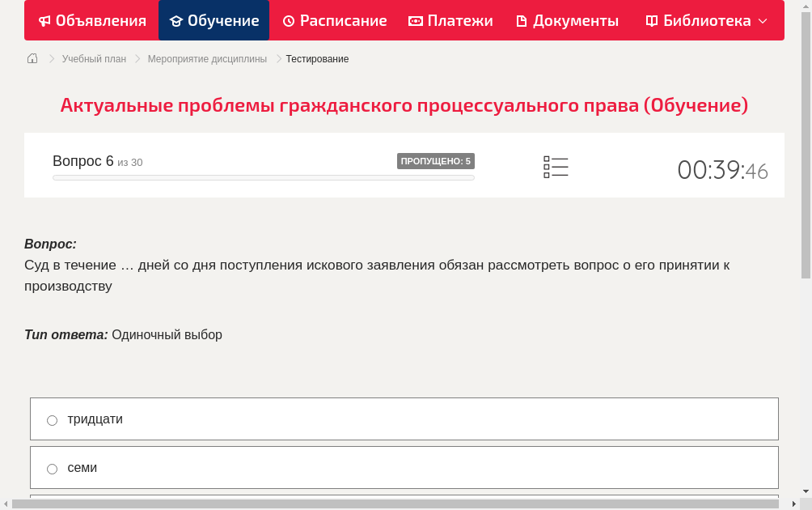Viewport: 812px width, 510px height.
Task: Click the payment card icon beside Платежи
Action: pos(415,20)
